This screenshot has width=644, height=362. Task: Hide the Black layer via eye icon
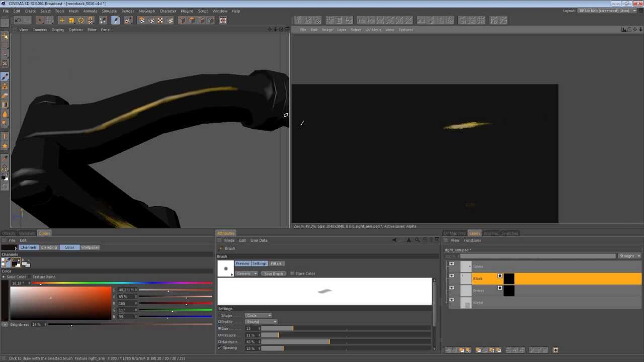pyautogui.click(x=451, y=276)
